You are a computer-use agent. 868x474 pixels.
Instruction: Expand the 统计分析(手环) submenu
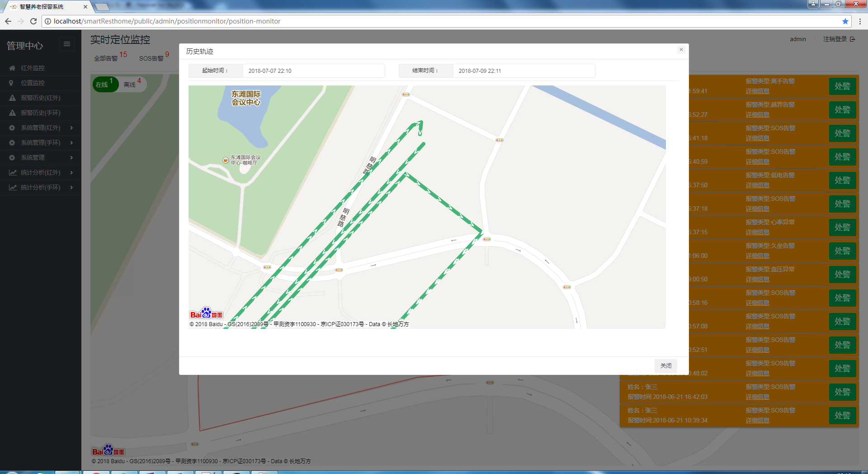tap(40, 187)
